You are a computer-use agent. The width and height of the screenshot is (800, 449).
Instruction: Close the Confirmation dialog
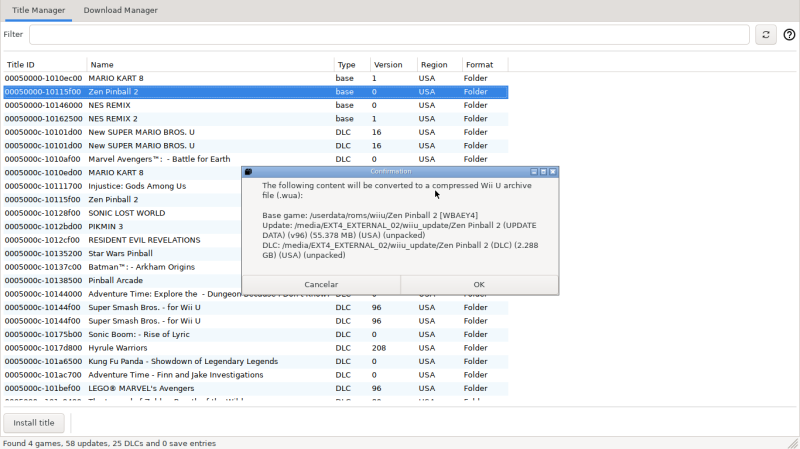point(553,172)
